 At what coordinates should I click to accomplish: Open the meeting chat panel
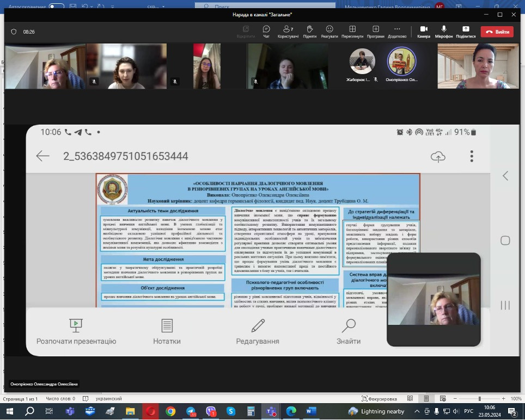(266, 31)
